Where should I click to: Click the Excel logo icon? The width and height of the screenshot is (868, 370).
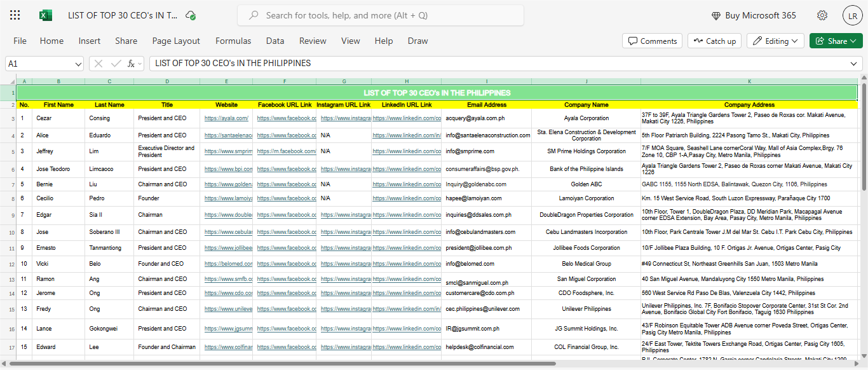pyautogui.click(x=46, y=15)
